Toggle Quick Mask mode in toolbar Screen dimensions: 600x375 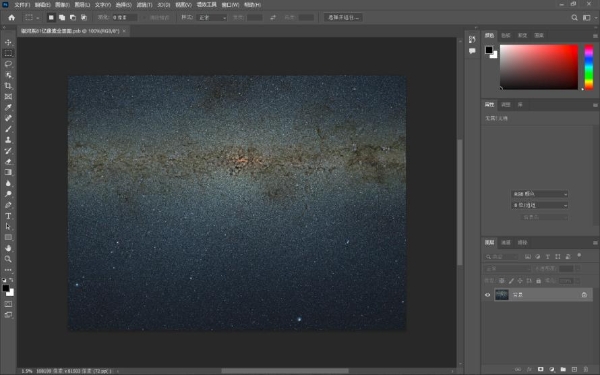(x=8, y=304)
